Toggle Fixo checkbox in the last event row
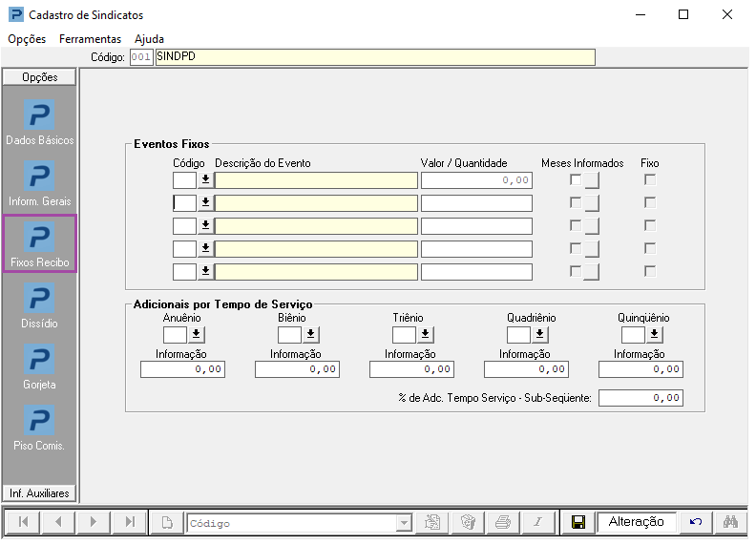756x544 pixels. (x=650, y=271)
